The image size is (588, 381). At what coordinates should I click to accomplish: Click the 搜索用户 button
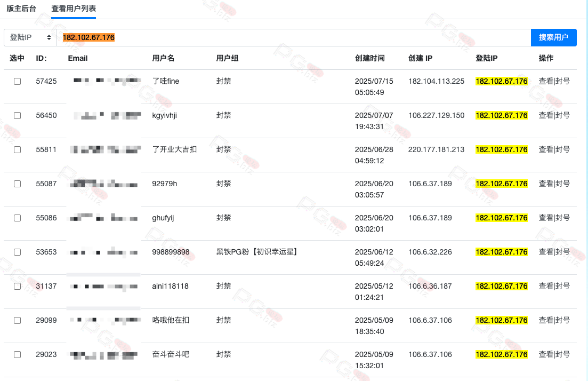(553, 37)
